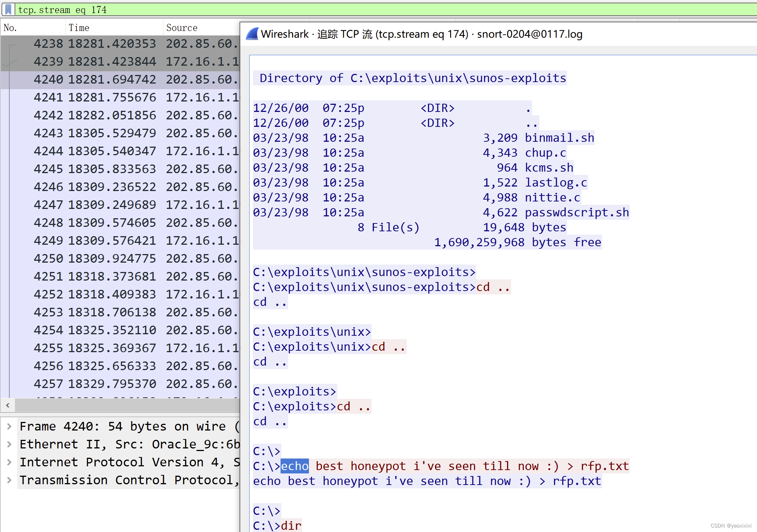Click the 'passwdscript.sh' filename in the stream
Screen dimensions: 757x532
pos(577,212)
